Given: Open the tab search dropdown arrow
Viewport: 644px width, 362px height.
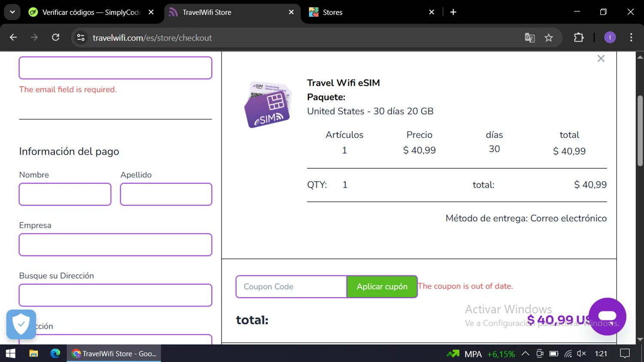Looking at the screenshot, I should click(x=12, y=12).
